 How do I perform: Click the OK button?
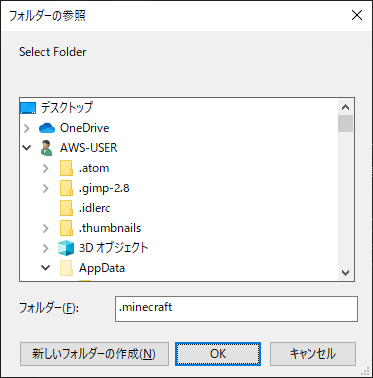218,354
